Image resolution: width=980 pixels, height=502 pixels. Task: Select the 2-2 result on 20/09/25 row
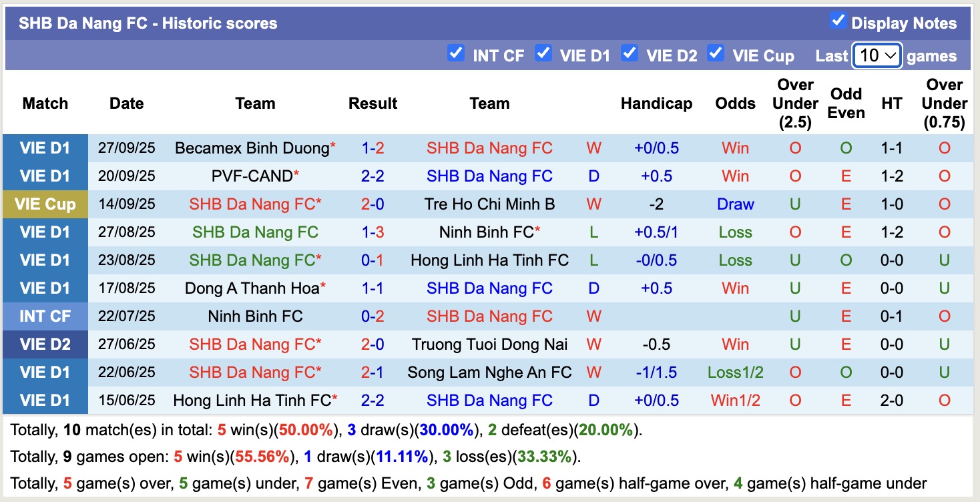pos(373,176)
